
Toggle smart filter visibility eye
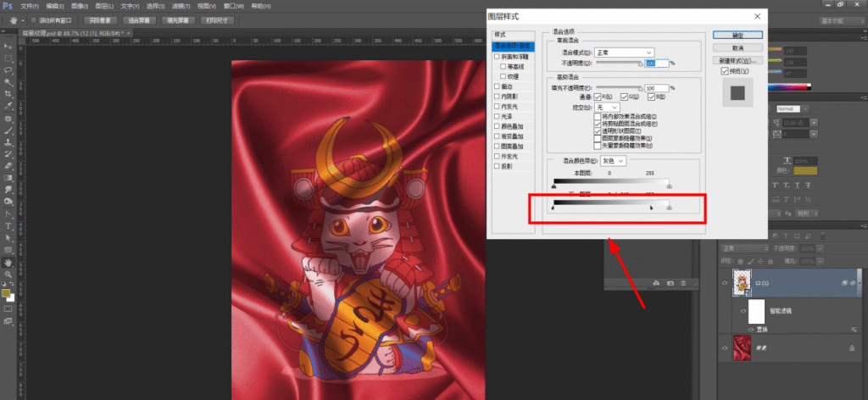tap(743, 312)
